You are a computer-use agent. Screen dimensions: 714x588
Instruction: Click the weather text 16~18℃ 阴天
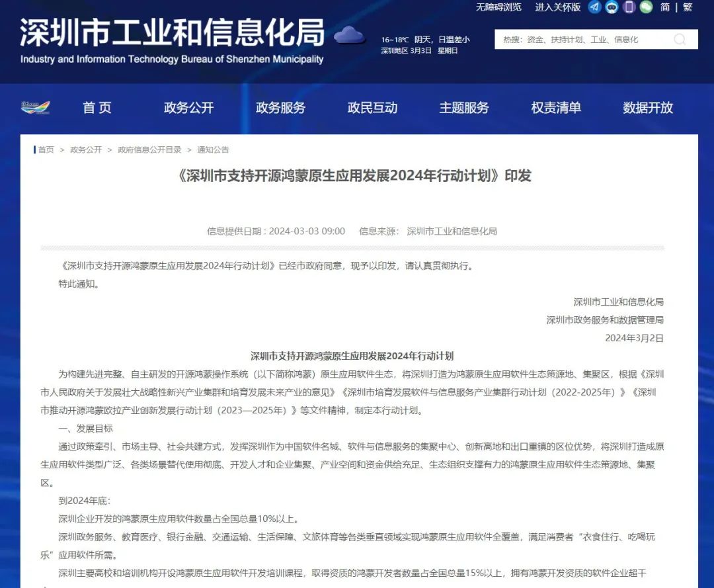pos(425,40)
